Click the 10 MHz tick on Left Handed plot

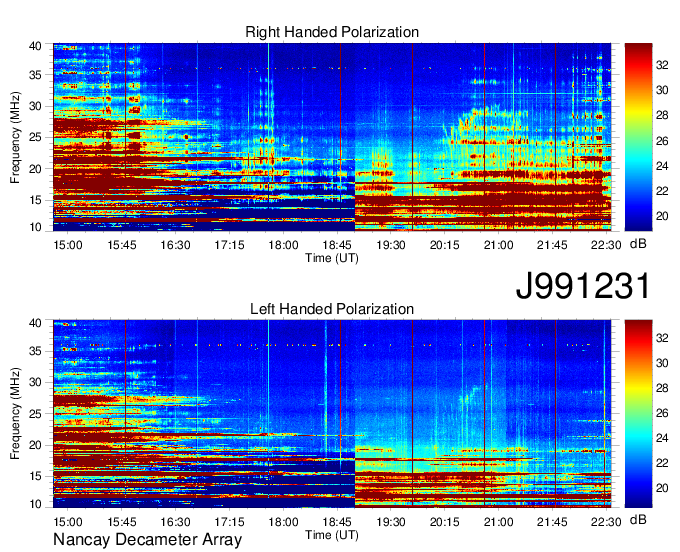(35, 504)
